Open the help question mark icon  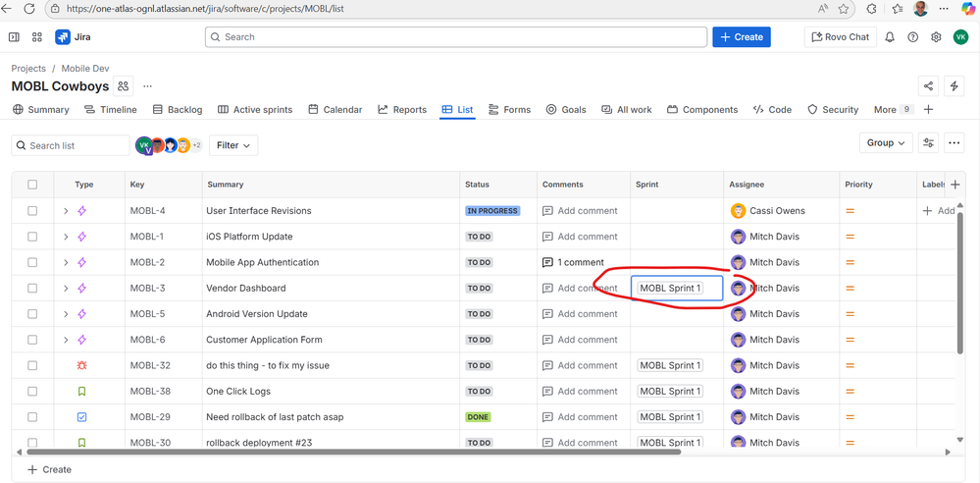[x=912, y=37]
